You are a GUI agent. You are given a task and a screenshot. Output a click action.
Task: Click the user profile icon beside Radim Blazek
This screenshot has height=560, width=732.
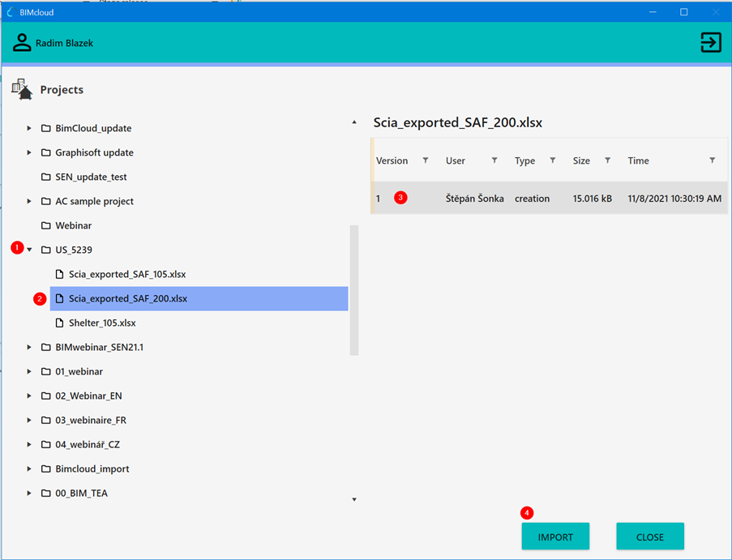(x=21, y=42)
